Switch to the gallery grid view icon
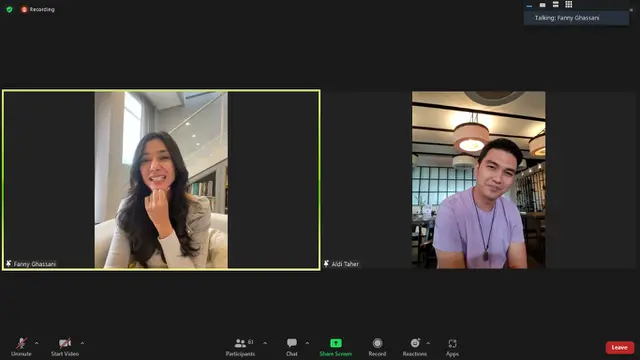 569,4
